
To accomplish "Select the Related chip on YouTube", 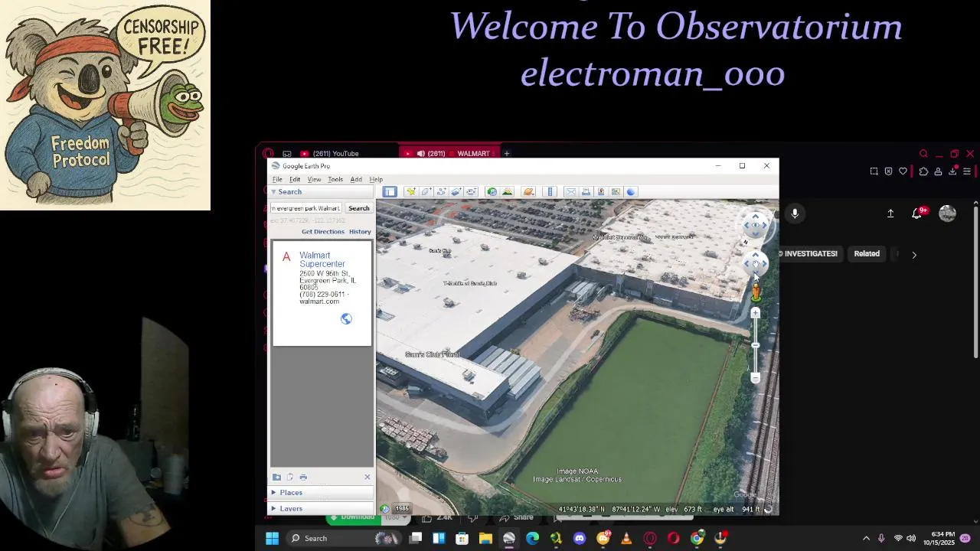I will (867, 254).
